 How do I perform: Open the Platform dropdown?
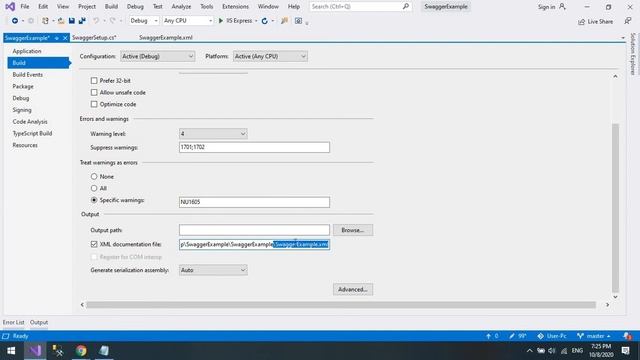[x=270, y=56]
